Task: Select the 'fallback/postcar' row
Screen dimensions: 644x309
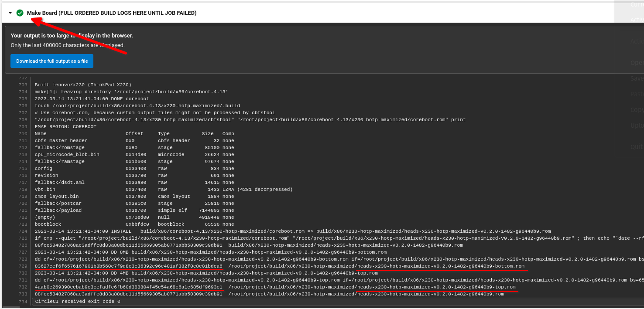Action: point(134,204)
